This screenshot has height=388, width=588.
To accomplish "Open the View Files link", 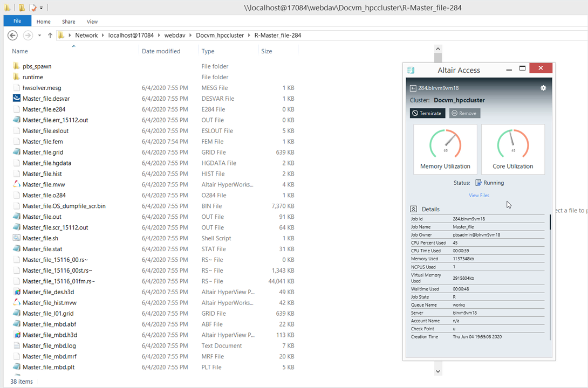I will (479, 195).
